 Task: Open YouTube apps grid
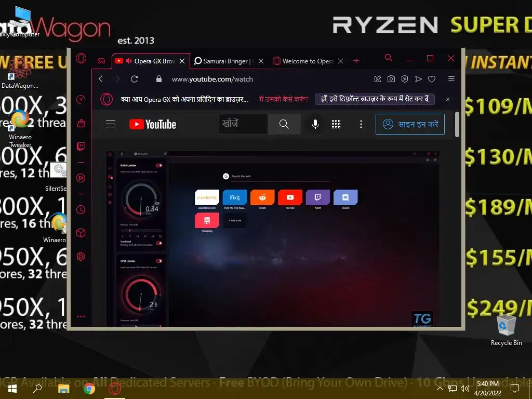tap(336, 124)
